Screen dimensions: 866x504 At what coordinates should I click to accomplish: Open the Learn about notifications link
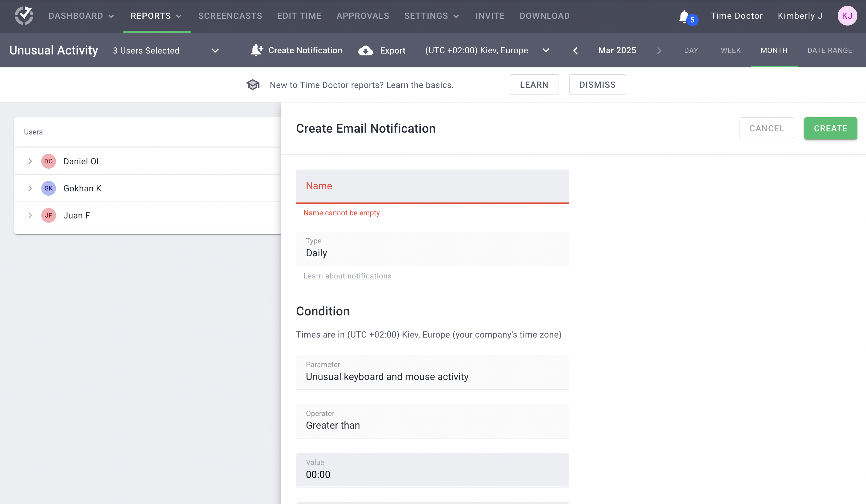347,275
